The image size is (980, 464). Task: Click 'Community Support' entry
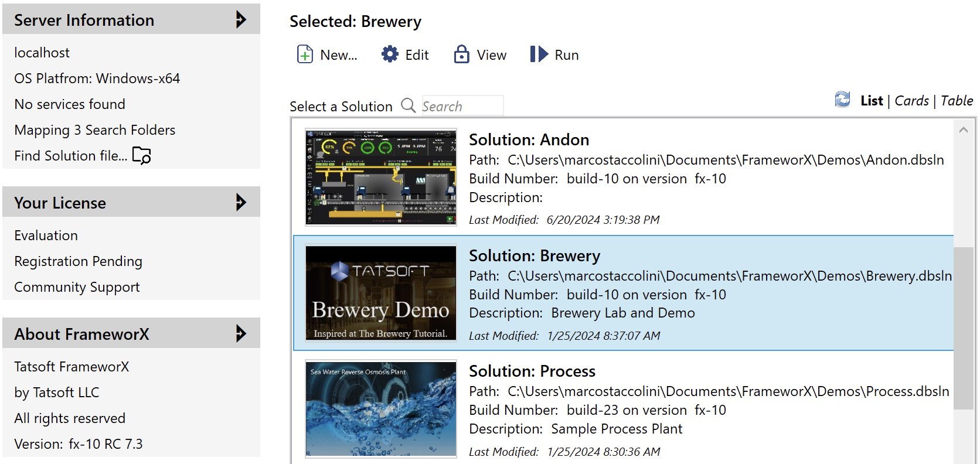[x=77, y=287]
